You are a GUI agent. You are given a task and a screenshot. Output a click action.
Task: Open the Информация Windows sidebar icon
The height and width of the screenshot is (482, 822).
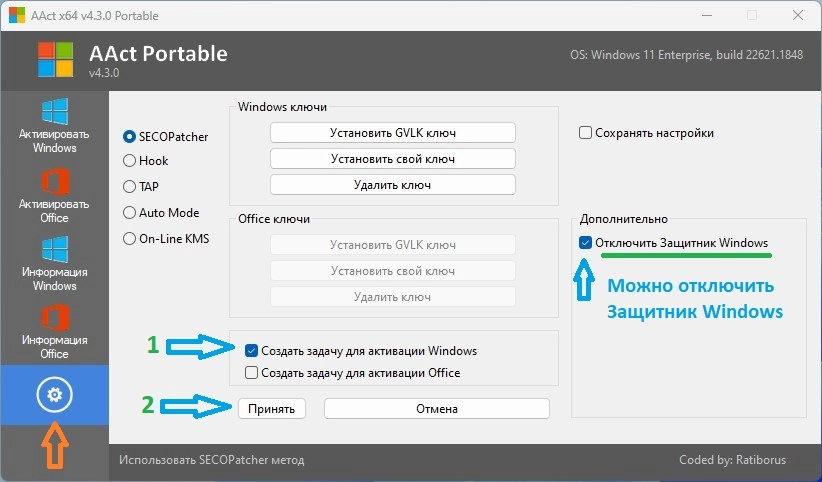pyautogui.click(x=54, y=250)
